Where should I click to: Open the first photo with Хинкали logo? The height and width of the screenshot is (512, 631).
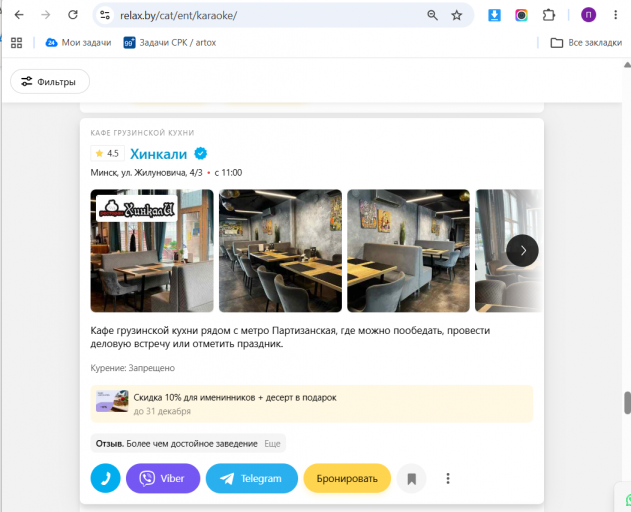152,251
